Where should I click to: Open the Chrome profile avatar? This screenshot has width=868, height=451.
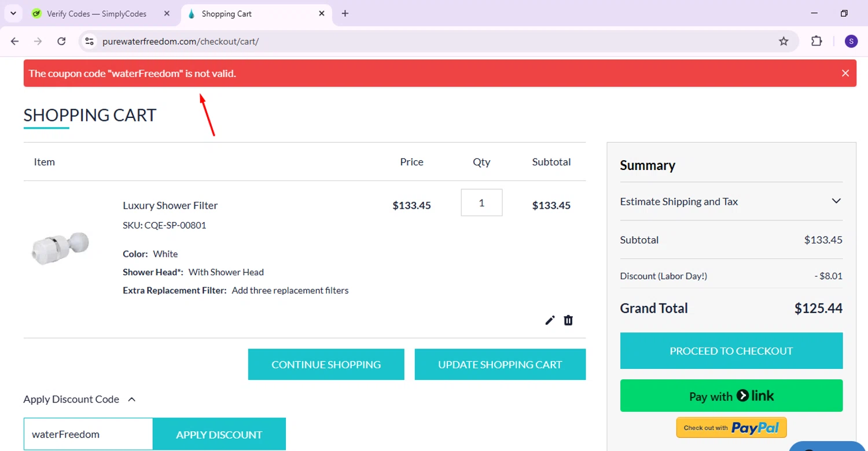pos(851,41)
